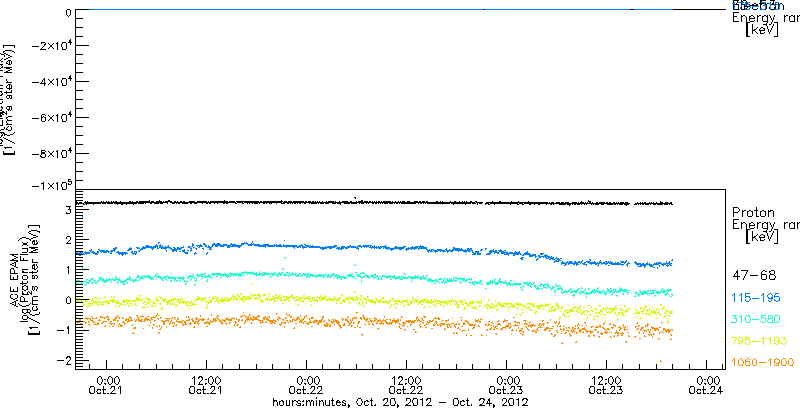Click the hours:minutes date range caption
Image resolution: width=800 pixels, height=410 pixels.
click(400, 402)
